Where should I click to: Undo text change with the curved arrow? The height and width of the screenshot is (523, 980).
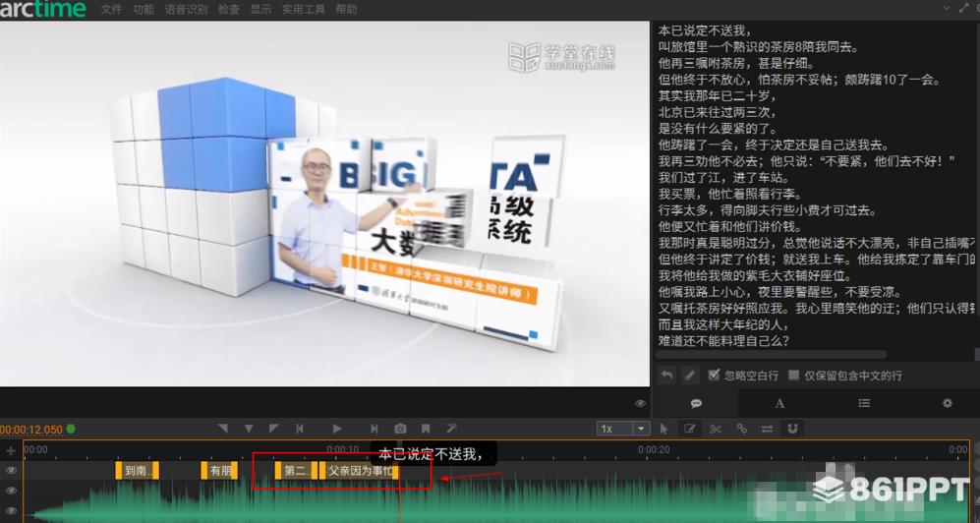click(667, 376)
